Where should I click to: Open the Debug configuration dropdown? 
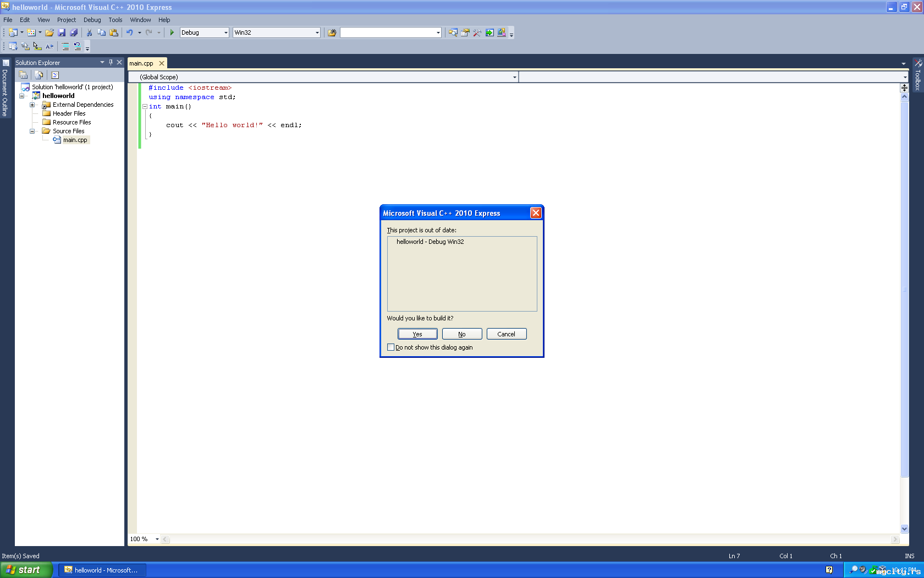pyautogui.click(x=226, y=32)
